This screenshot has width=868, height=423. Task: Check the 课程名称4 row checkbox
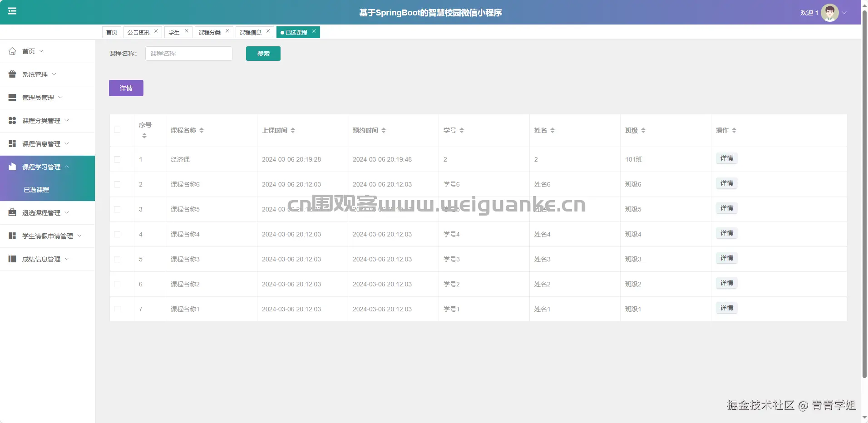tap(117, 234)
